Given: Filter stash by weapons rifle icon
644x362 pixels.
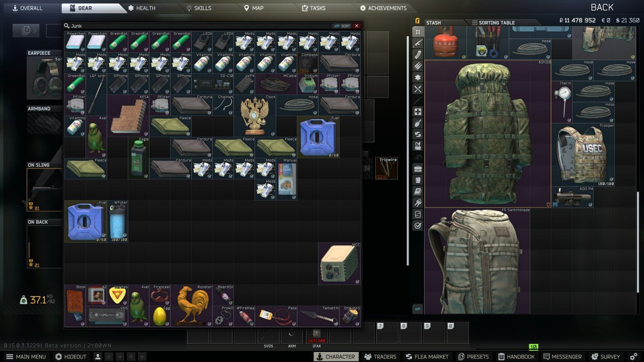Looking at the screenshot, I should pos(418,43).
